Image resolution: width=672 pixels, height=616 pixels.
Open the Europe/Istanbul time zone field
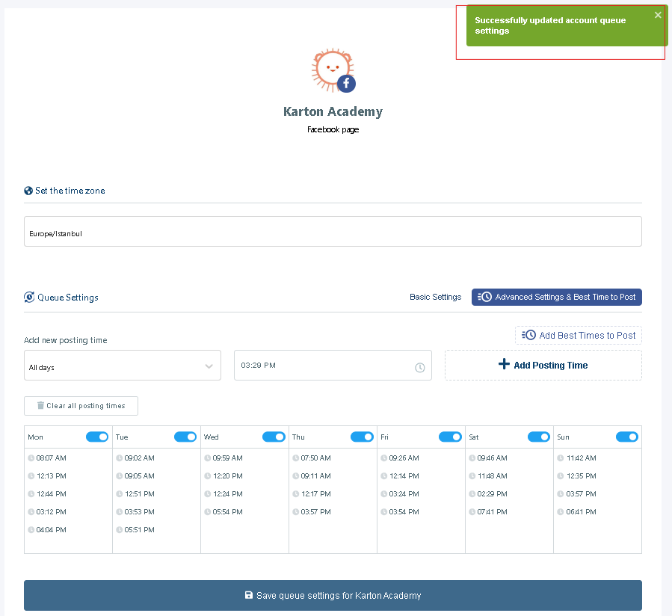point(333,232)
